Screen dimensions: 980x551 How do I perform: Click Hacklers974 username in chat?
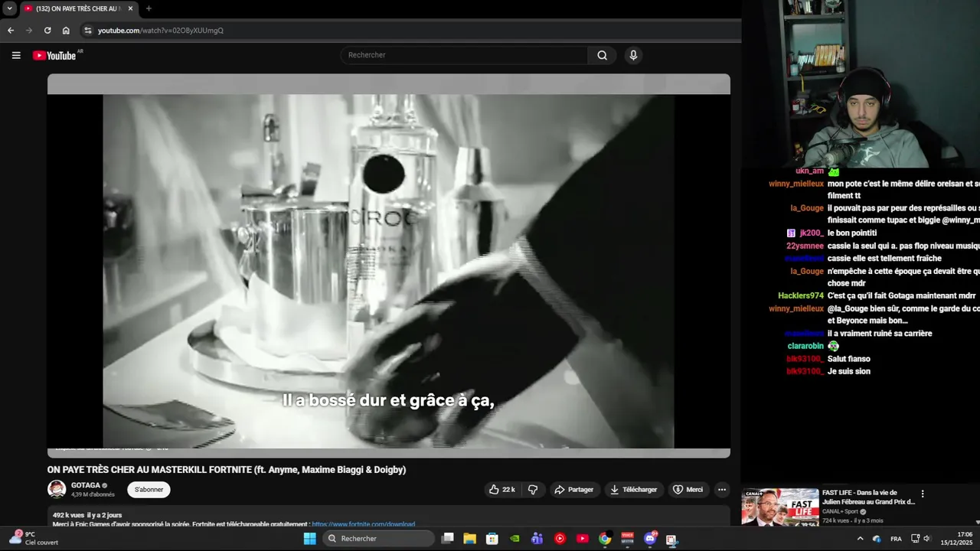(801, 295)
